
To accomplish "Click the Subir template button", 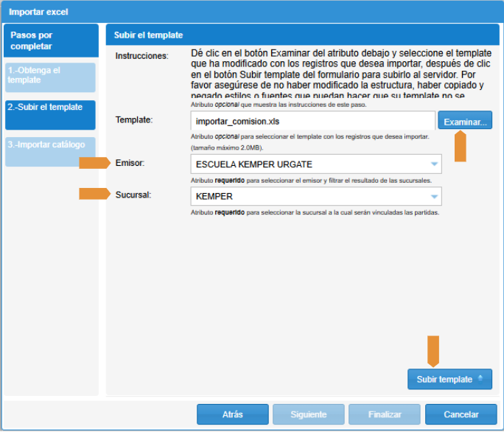I will 444,379.
